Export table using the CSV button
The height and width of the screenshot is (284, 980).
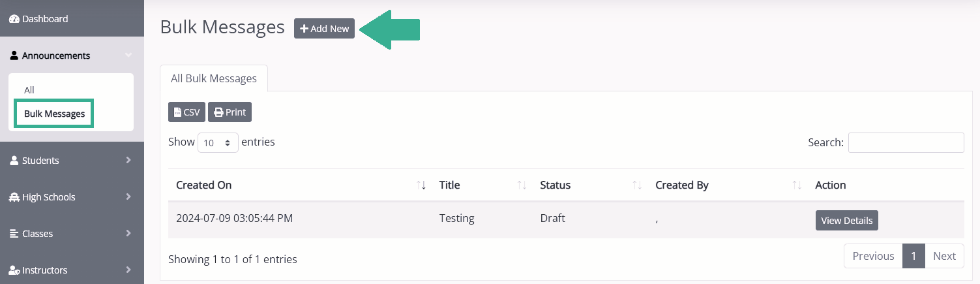[x=187, y=112]
